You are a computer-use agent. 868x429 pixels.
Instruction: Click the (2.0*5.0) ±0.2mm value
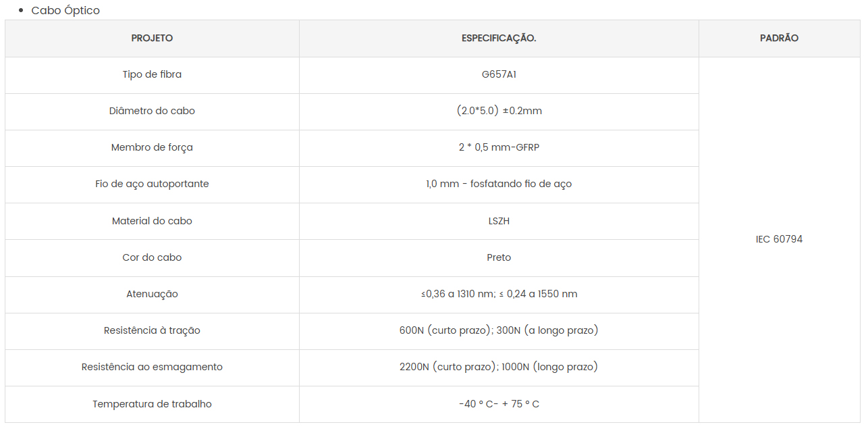coord(499,111)
